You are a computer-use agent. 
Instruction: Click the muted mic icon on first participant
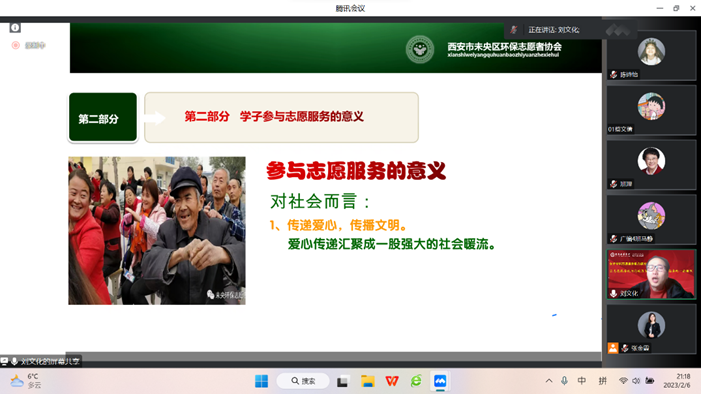pyautogui.click(x=613, y=75)
